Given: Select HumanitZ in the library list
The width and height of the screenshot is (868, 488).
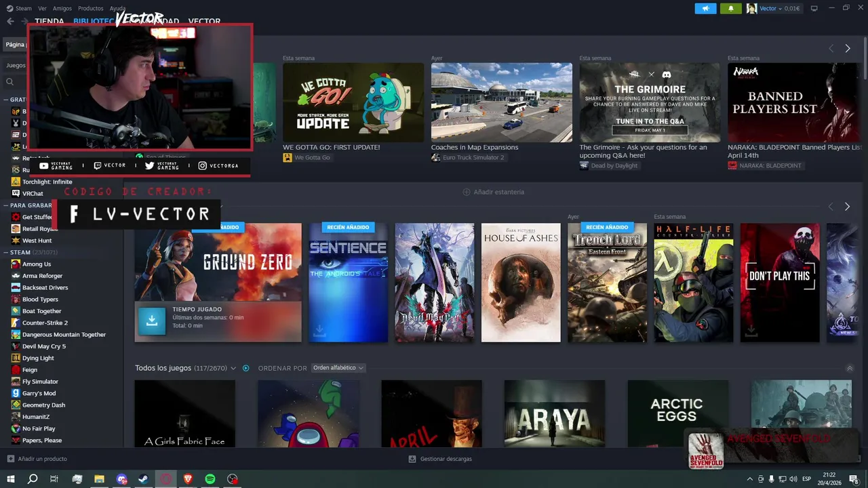Looking at the screenshot, I should (35, 417).
